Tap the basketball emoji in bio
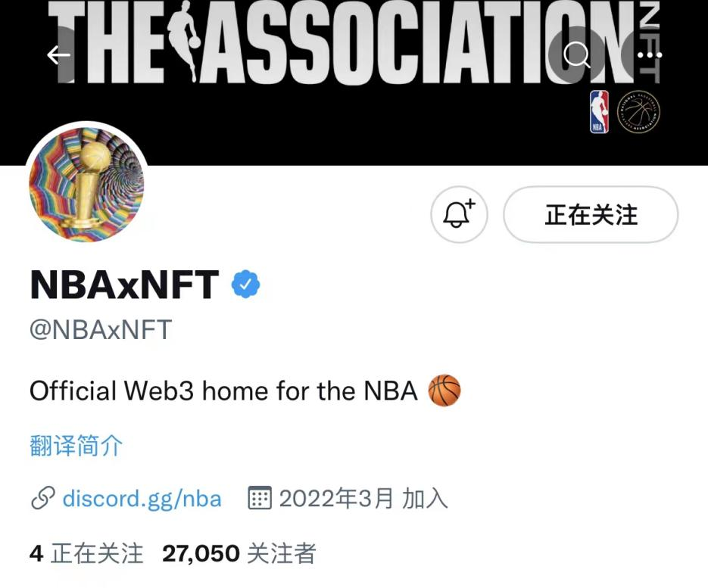This screenshot has width=708, height=588. pos(444,390)
